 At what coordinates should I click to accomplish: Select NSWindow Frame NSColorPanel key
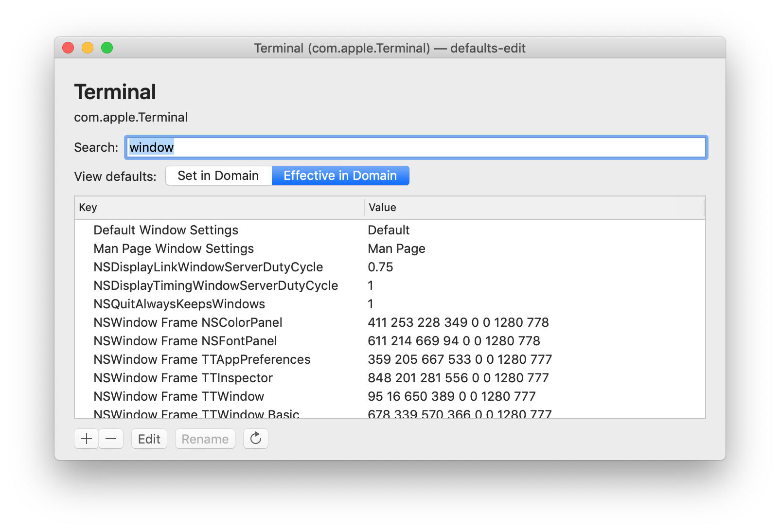coord(188,322)
